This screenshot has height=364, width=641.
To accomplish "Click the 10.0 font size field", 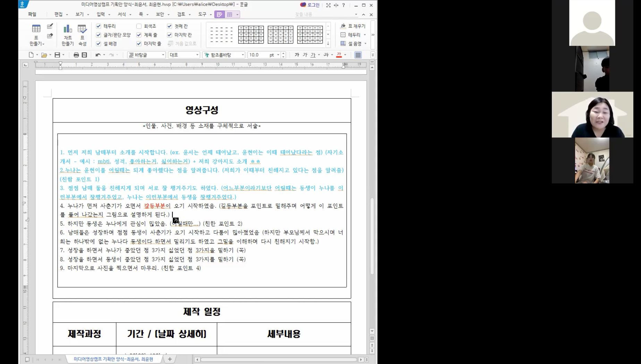I will coord(258,55).
